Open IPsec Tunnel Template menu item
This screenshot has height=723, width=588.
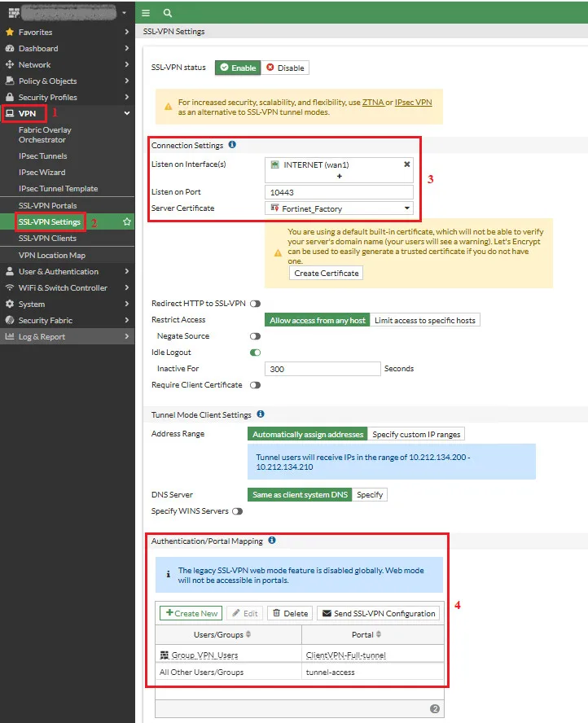point(58,189)
